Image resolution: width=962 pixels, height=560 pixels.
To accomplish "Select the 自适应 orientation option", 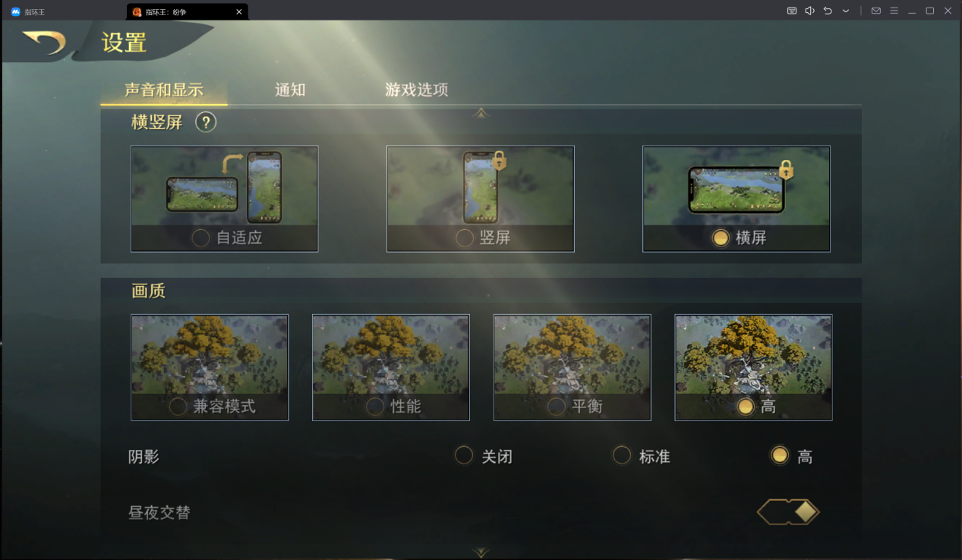I will (x=225, y=199).
